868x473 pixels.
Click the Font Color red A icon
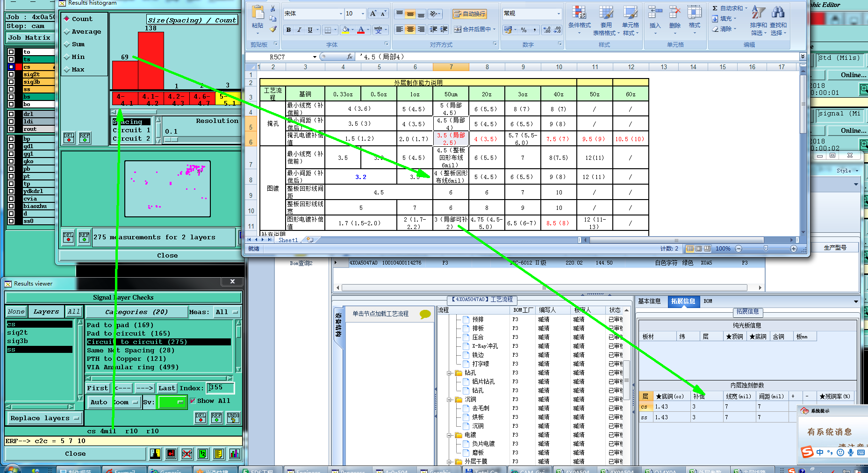pyautogui.click(x=361, y=30)
